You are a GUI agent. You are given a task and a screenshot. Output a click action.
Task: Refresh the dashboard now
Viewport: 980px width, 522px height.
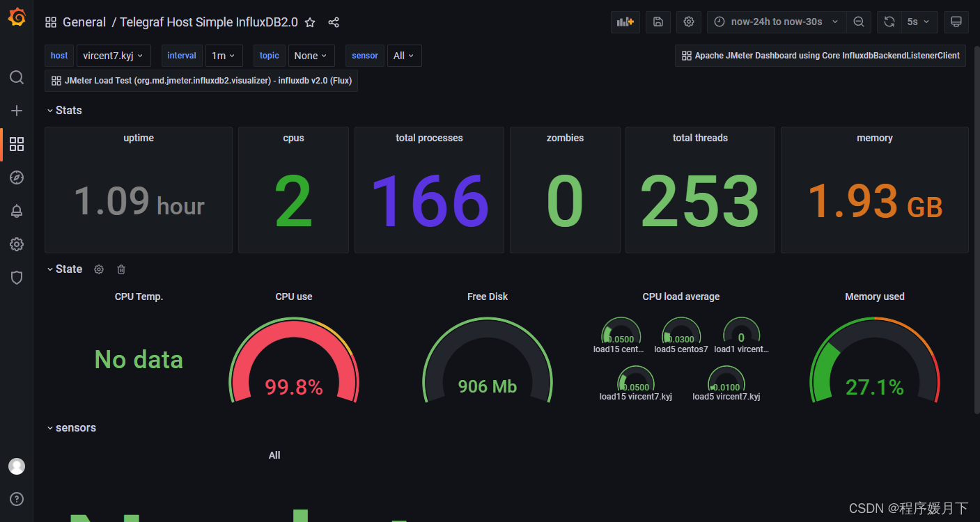tap(889, 22)
